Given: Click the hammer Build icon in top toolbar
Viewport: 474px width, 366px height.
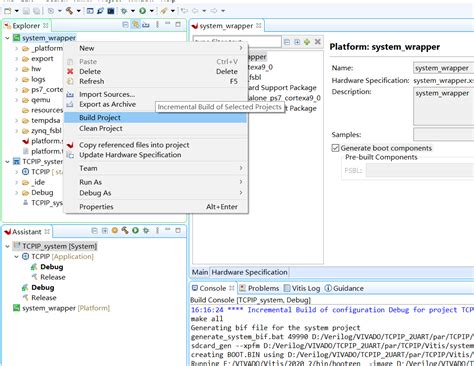Looking at the screenshot, I should 69,11.
